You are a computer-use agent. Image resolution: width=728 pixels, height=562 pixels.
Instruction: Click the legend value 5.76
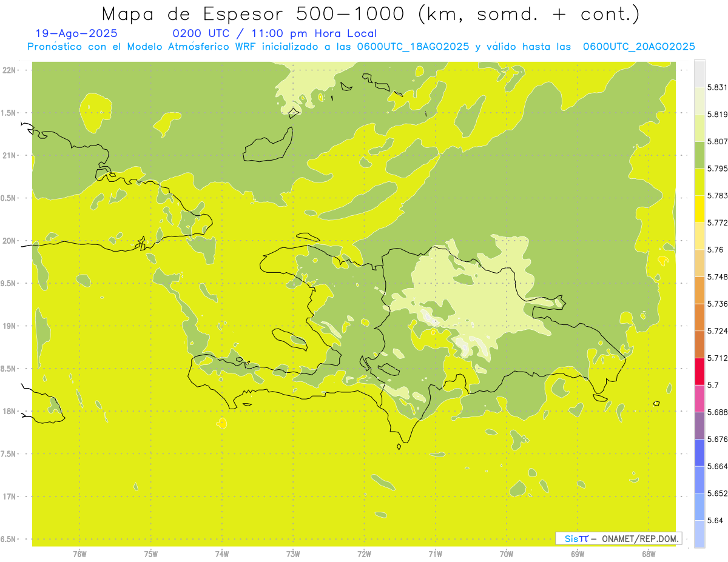(715, 249)
